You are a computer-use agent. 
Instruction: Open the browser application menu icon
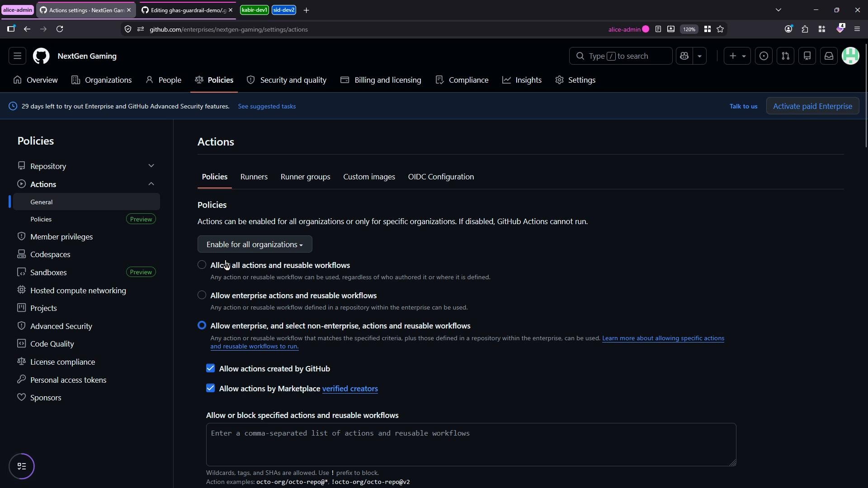(x=857, y=29)
